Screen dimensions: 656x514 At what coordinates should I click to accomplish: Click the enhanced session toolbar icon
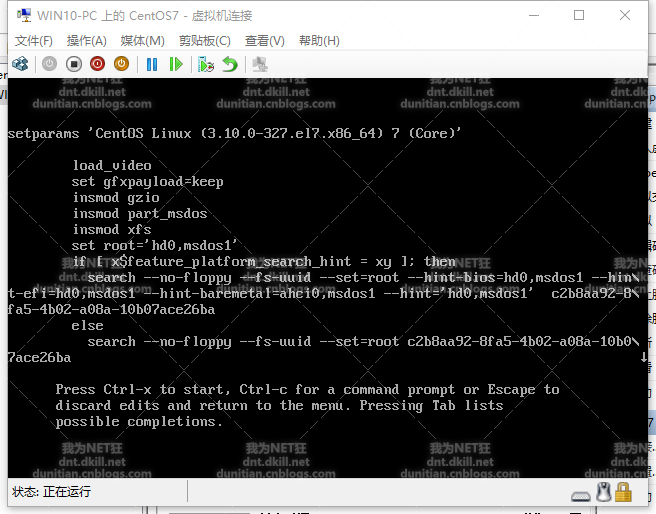point(260,64)
